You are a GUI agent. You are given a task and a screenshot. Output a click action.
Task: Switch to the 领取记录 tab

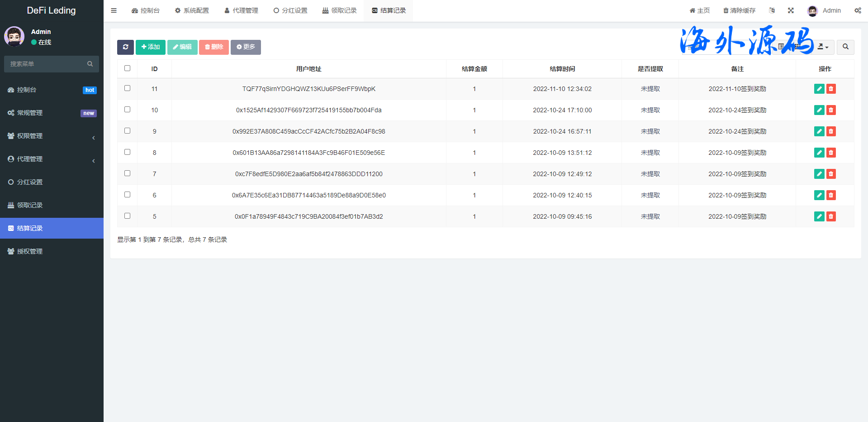click(339, 10)
